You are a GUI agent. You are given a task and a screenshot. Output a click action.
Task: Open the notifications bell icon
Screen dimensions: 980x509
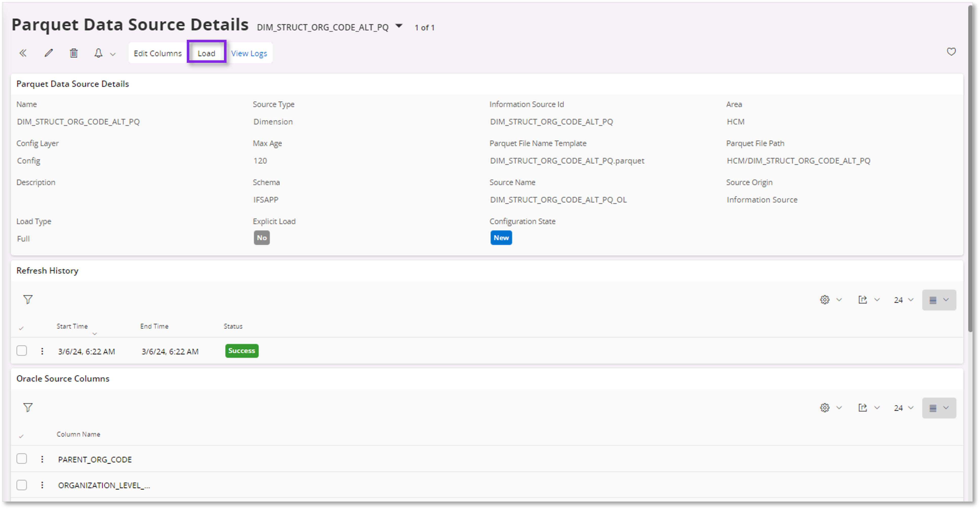98,53
